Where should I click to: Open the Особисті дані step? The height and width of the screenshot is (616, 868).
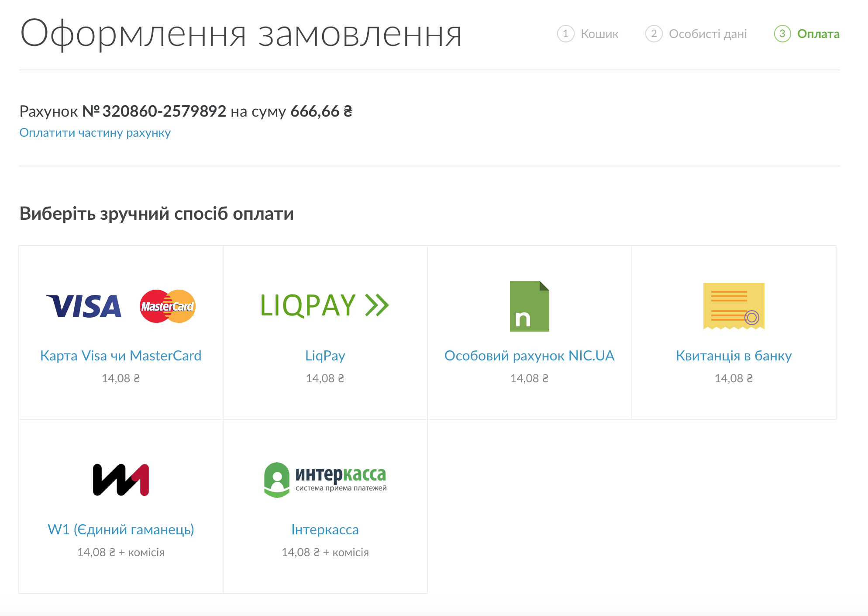[x=708, y=34]
